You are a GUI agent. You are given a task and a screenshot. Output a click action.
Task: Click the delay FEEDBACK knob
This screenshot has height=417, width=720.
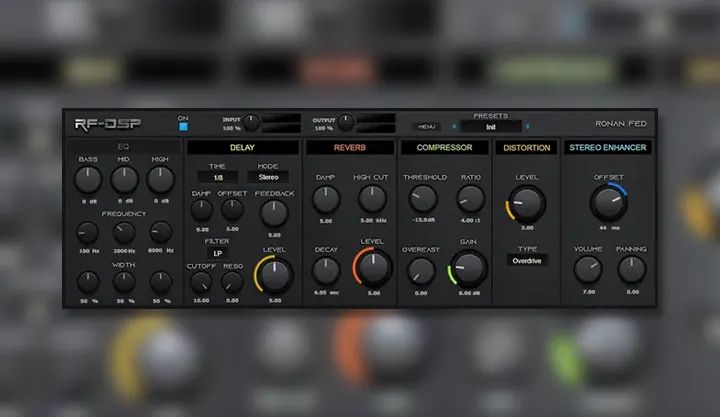point(274,214)
